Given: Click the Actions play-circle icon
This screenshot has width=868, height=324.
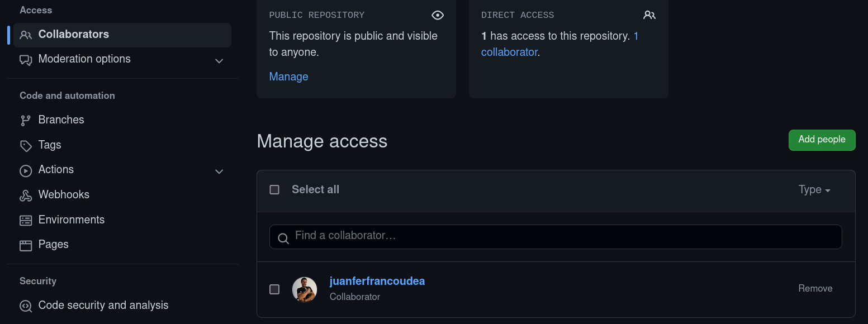Looking at the screenshot, I should 26,170.
